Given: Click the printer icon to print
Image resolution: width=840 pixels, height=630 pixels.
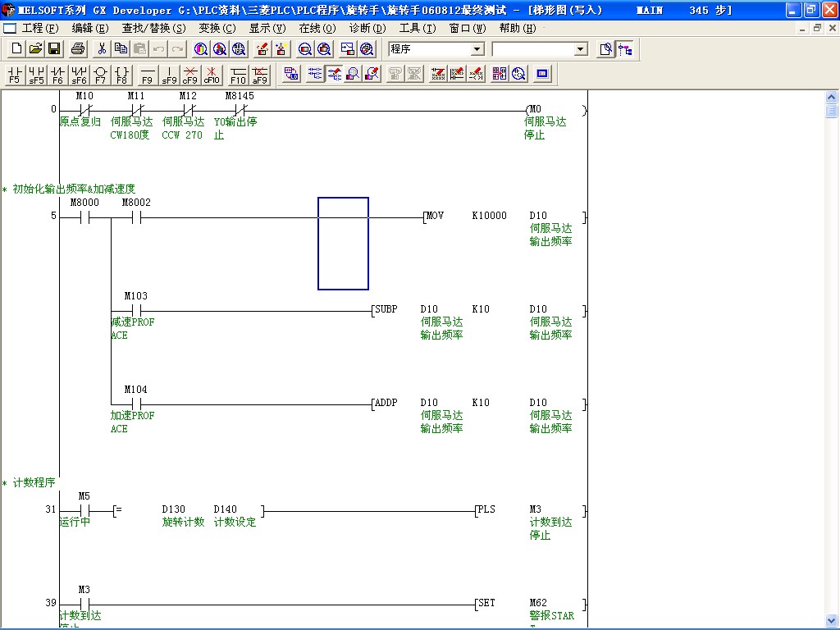Looking at the screenshot, I should click(78, 49).
